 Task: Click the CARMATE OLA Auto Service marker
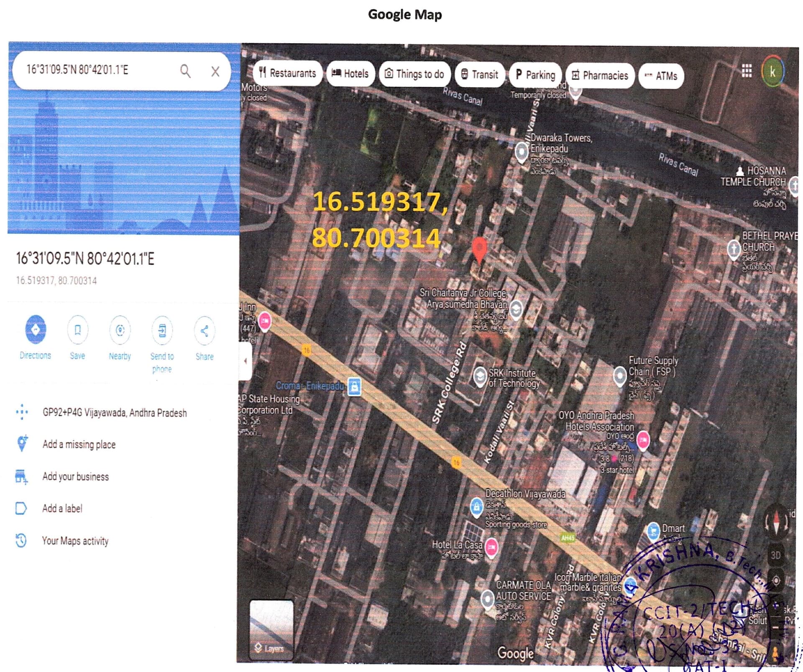[x=487, y=599]
